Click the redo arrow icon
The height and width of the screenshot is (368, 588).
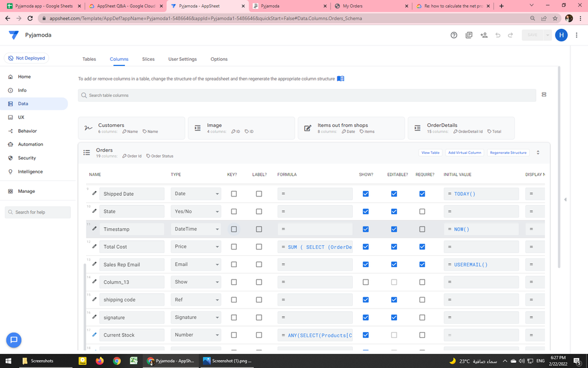point(510,35)
